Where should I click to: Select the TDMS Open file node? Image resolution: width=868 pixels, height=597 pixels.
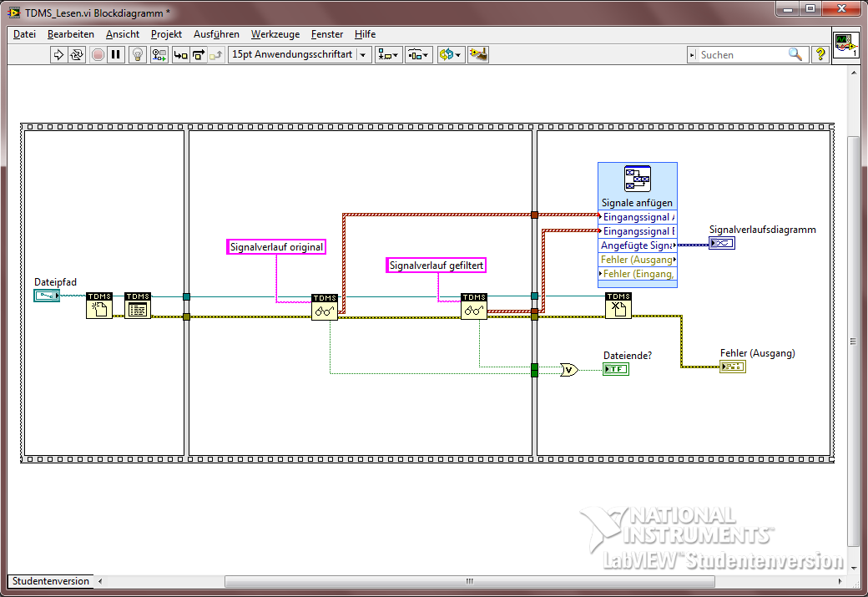pyautogui.click(x=99, y=306)
